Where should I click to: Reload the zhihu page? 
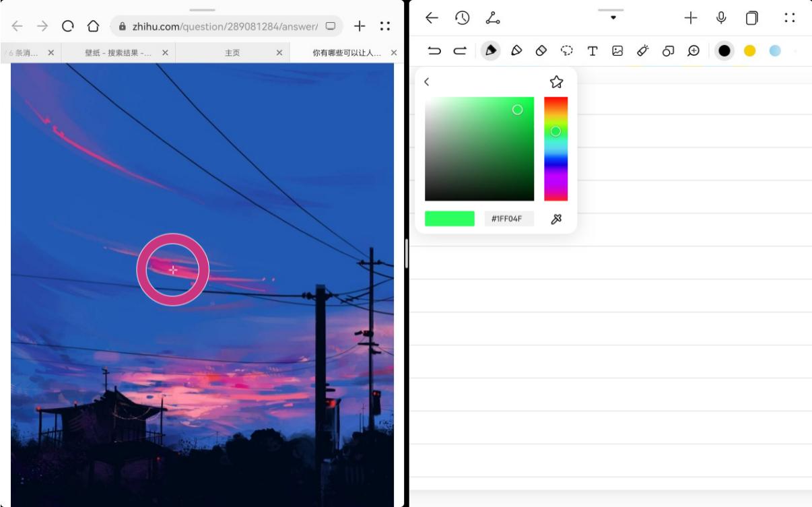[68, 26]
